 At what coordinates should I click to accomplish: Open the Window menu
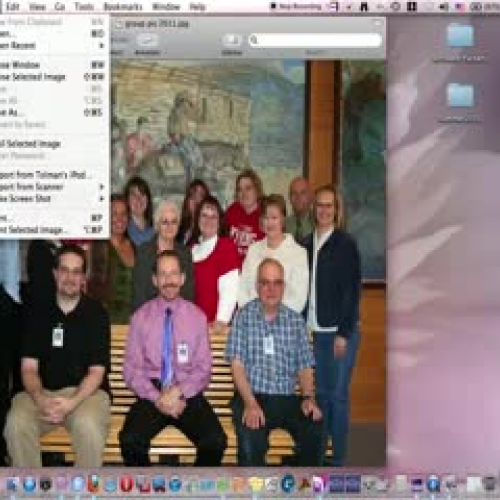[166, 6]
